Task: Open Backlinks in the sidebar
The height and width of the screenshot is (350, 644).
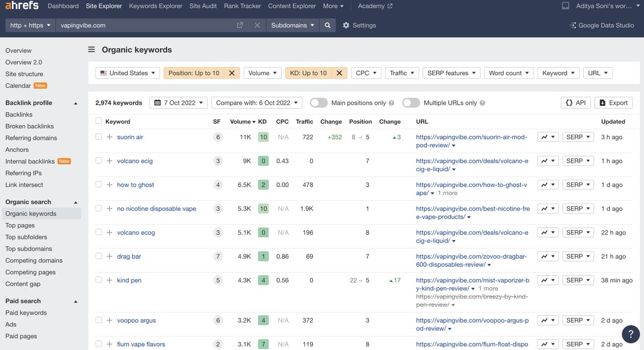Action: tap(19, 114)
